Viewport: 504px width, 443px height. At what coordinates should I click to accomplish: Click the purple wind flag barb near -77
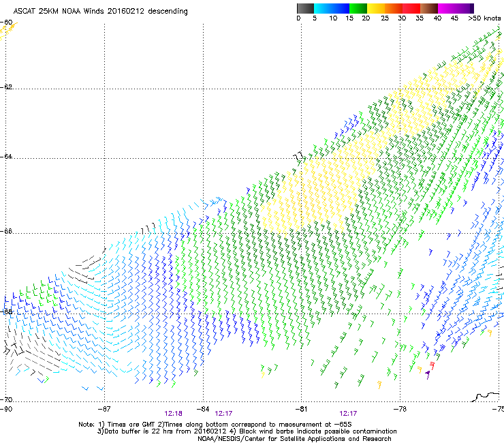[x=428, y=374]
